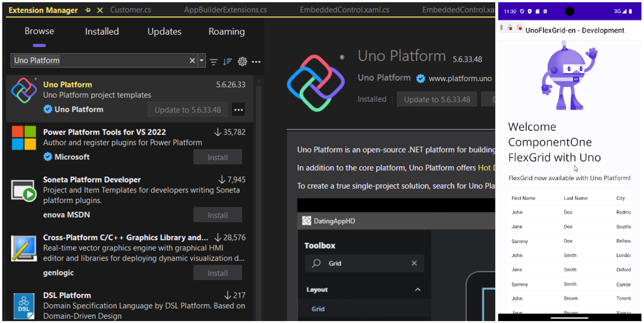The image size is (644, 323).
Task: Open the EmbeddedControl.xaml.cs document tab
Action: coord(344,10)
